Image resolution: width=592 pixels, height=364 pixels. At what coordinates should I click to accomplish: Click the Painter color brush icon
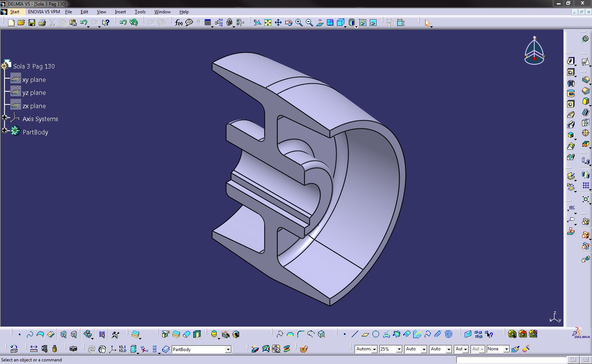[515, 349]
